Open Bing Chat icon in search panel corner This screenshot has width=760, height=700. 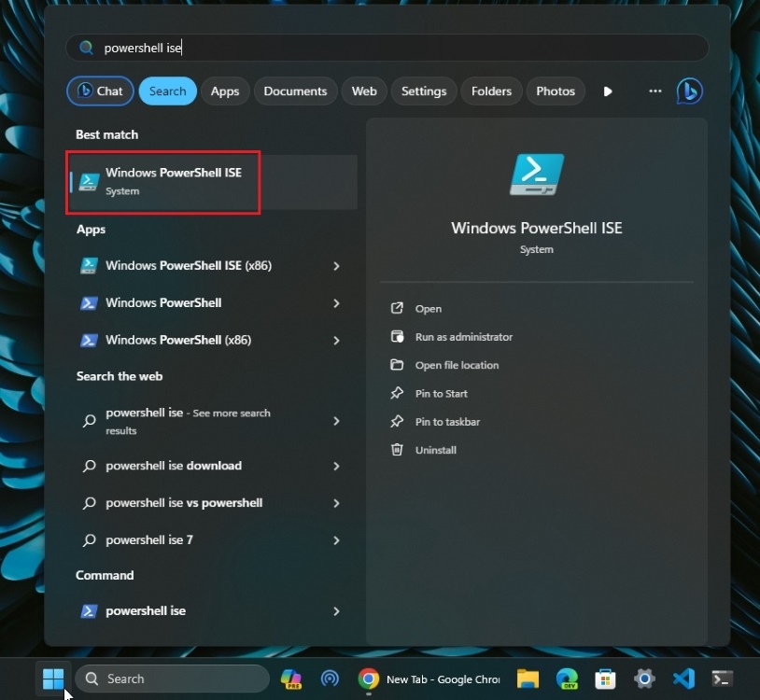689,91
